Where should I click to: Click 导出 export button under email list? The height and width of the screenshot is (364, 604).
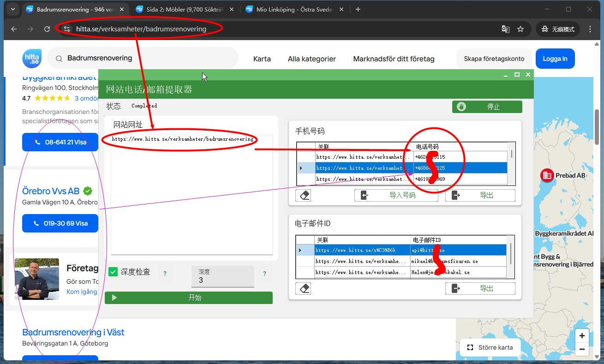[480, 289]
